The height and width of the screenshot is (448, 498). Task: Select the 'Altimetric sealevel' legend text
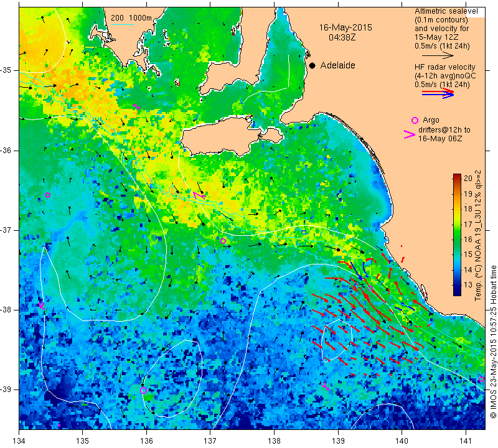point(446,11)
